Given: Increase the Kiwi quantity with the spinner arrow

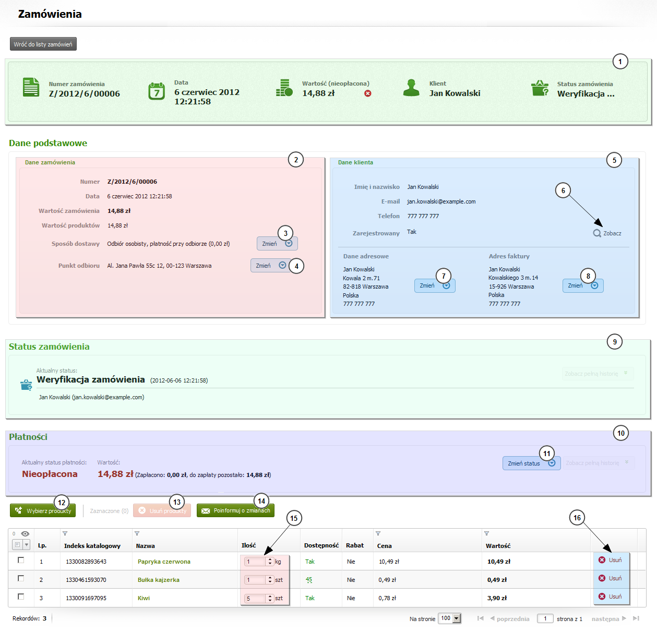Looking at the screenshot, I should tap(270, 596).
